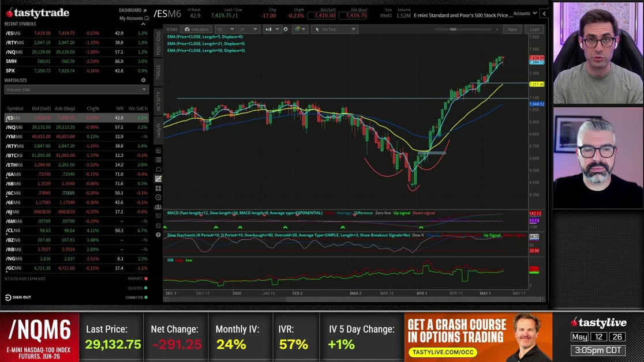Select /YMM6 row in watchlist
Image resolution: width=644 pixels, height=362 pixels.
76,137
